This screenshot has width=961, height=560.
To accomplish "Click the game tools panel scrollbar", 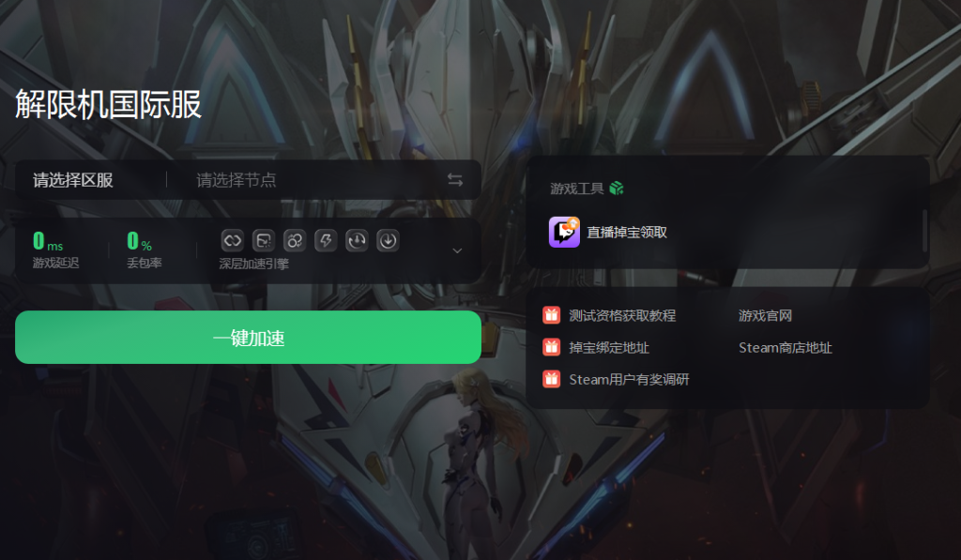I will click(925, 231).
